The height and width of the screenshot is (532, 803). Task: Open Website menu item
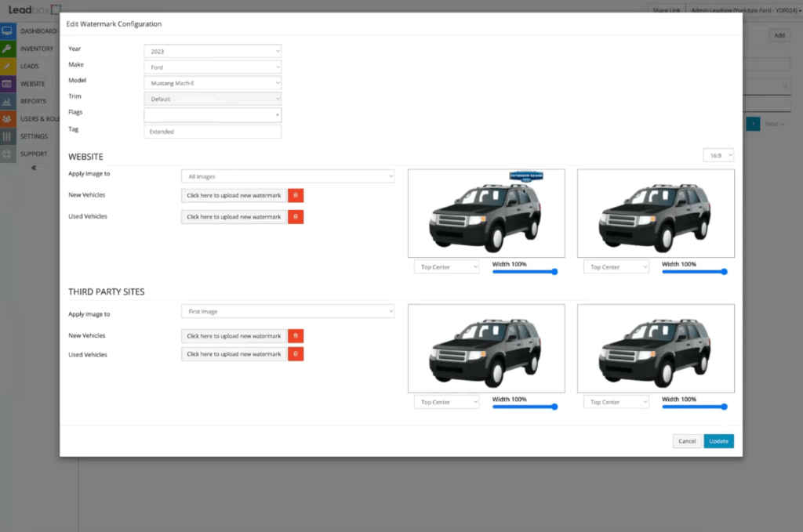tap(33, 84)
